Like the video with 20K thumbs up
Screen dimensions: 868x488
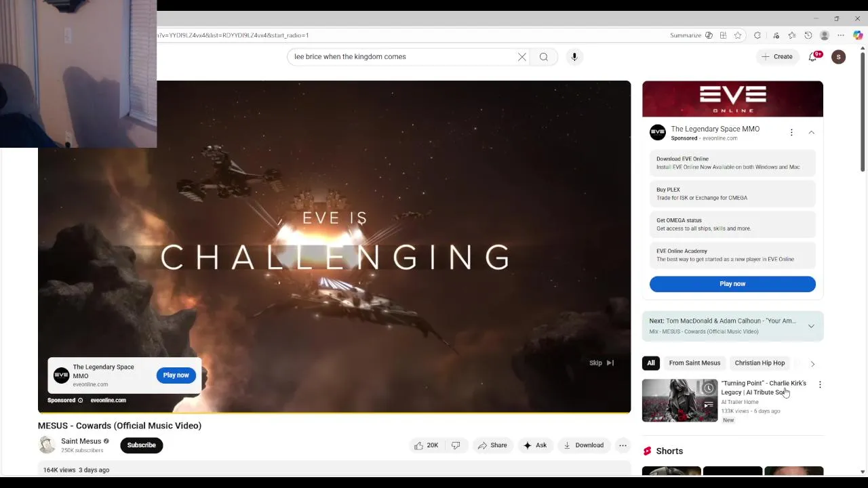(x=427, y=445)
